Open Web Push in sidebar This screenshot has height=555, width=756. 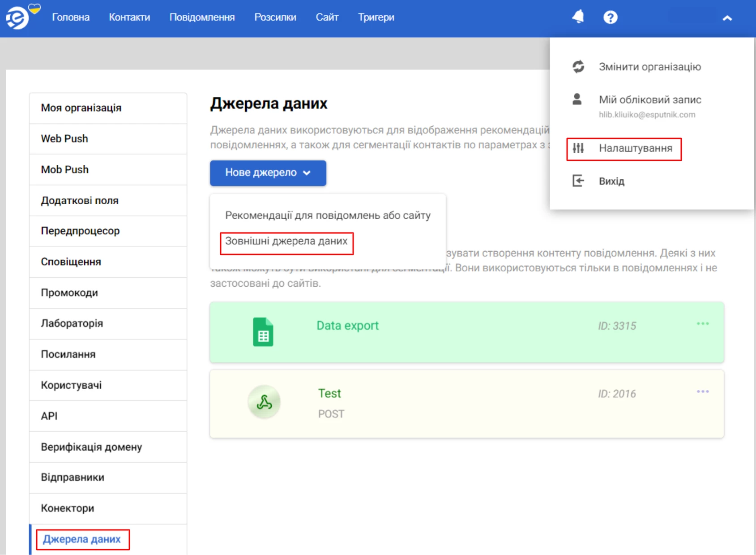[108, 139]
